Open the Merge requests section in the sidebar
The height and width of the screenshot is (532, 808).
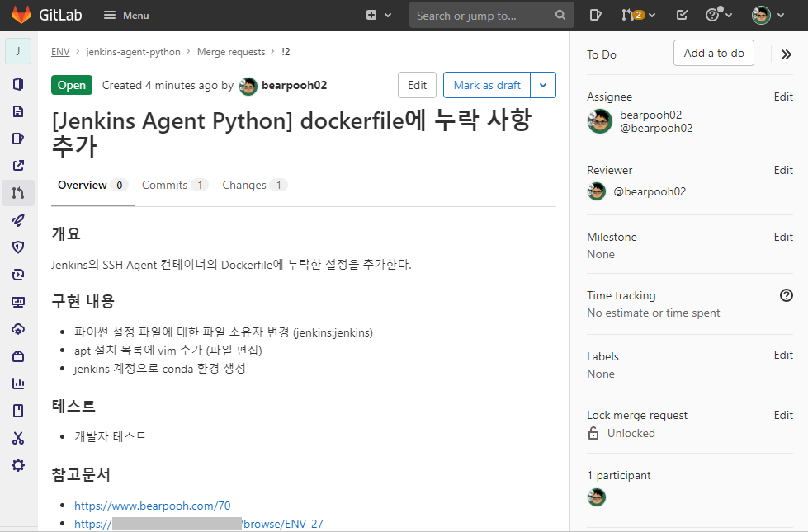tap(17, 192)
